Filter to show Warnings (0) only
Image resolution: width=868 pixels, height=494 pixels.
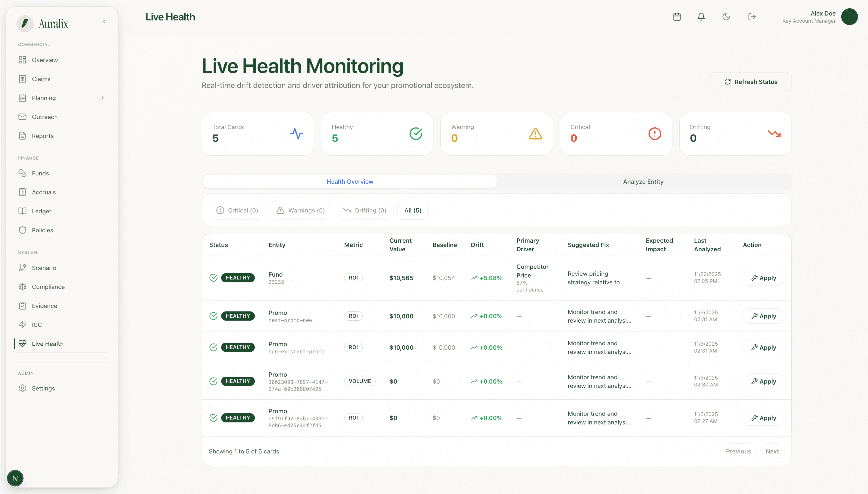pyautogui.click(x=300, y=210)
